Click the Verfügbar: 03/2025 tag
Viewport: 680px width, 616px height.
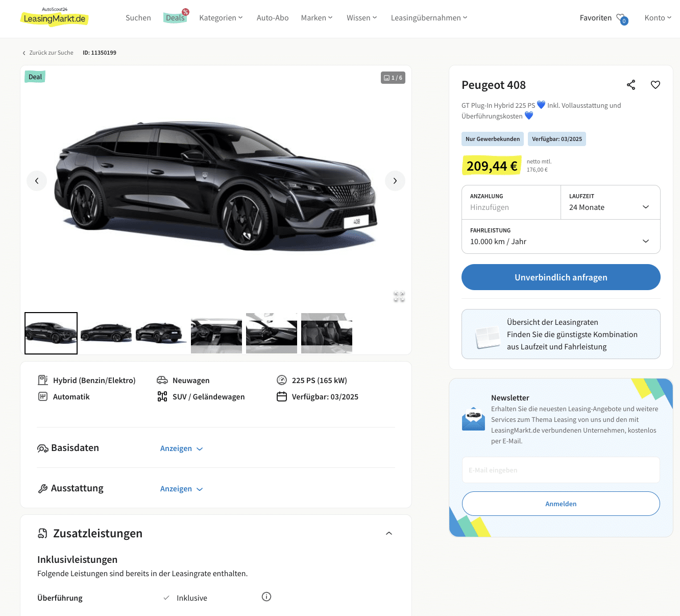557,139
